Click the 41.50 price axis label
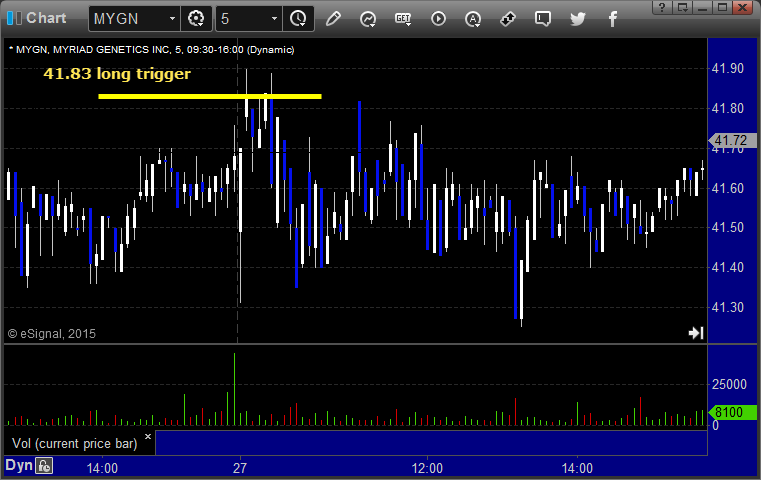761x480 pixels. tap(728, 228)
